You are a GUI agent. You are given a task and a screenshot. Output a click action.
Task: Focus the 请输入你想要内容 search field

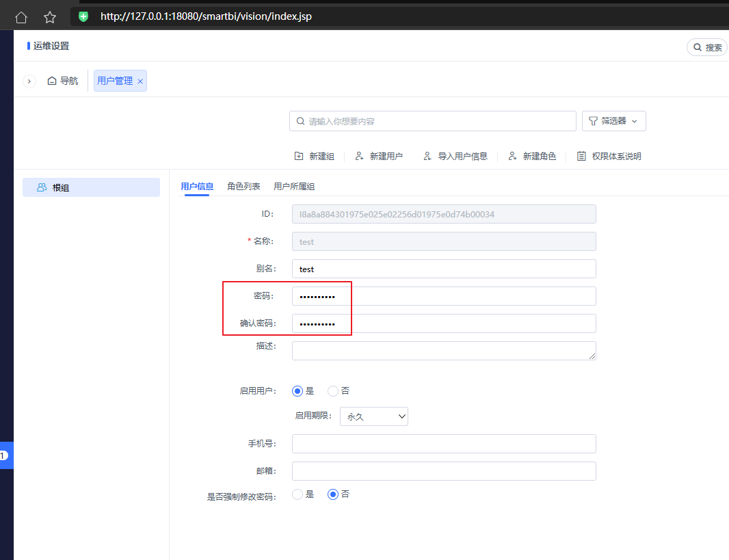point(432,121)
